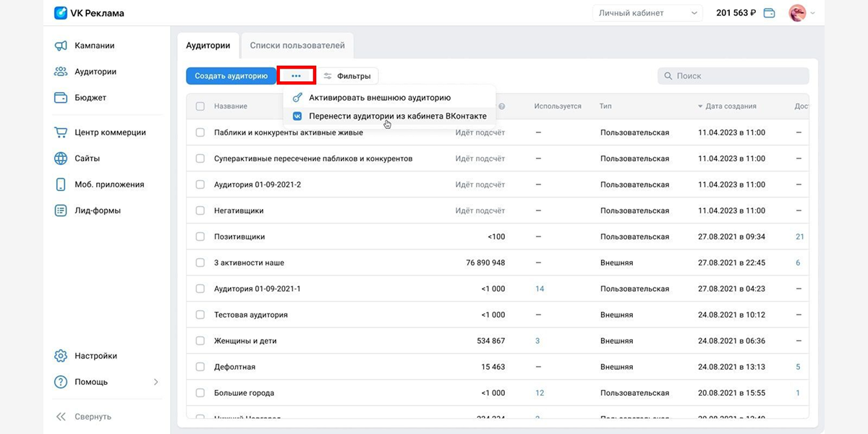Select Перенести аудитории из кабинета ВКонтакте

click(x=389, y=116)
